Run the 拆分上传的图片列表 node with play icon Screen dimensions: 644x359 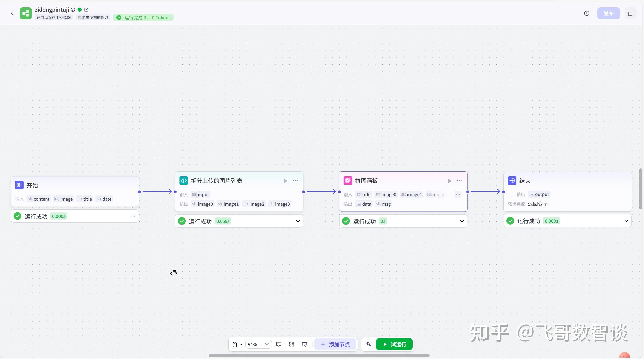285,181
